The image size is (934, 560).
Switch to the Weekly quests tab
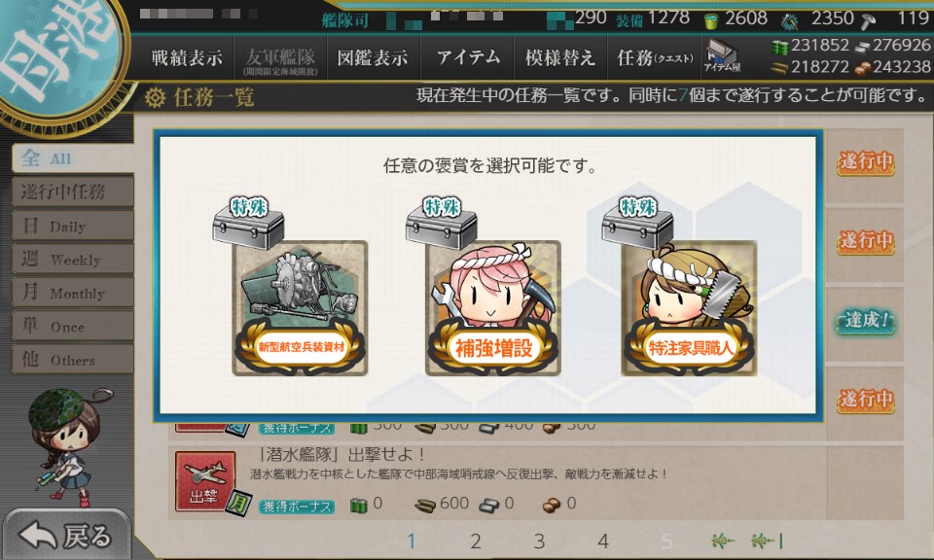pos(72,259)
